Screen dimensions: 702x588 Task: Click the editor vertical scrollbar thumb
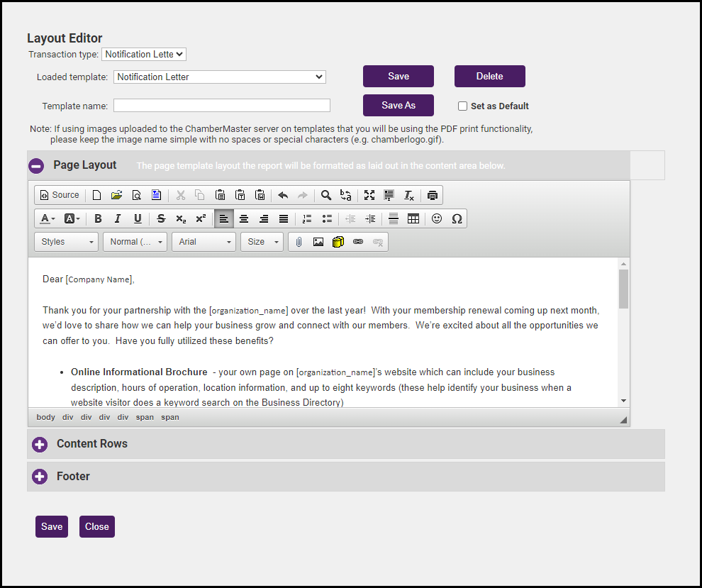point(624,289)
